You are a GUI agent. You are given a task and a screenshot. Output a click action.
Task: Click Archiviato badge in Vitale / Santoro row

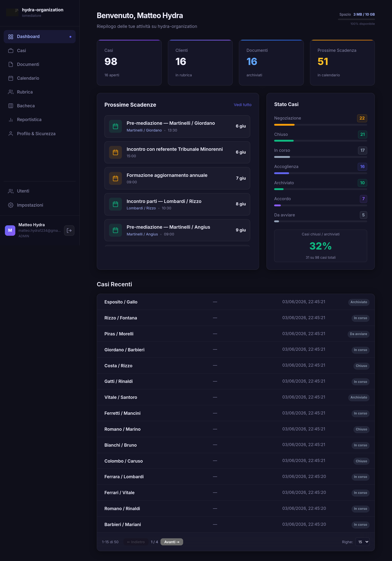(359, 397)
